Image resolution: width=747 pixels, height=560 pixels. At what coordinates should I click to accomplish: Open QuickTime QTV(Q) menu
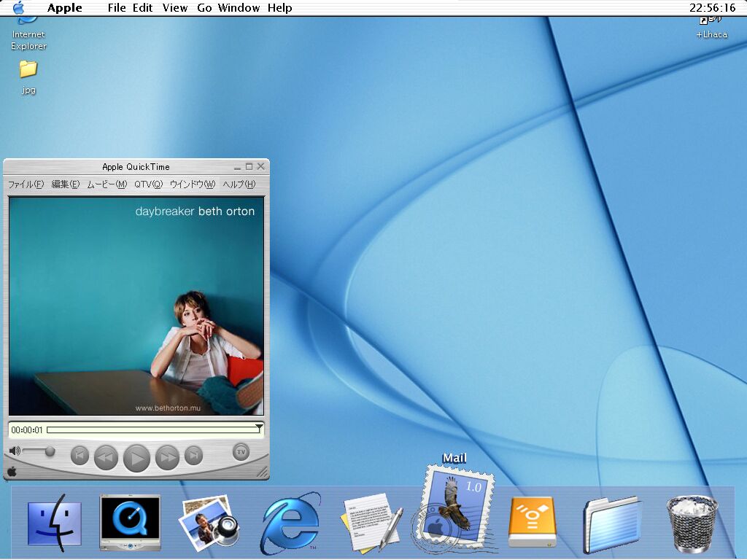(x=148, y=184)
